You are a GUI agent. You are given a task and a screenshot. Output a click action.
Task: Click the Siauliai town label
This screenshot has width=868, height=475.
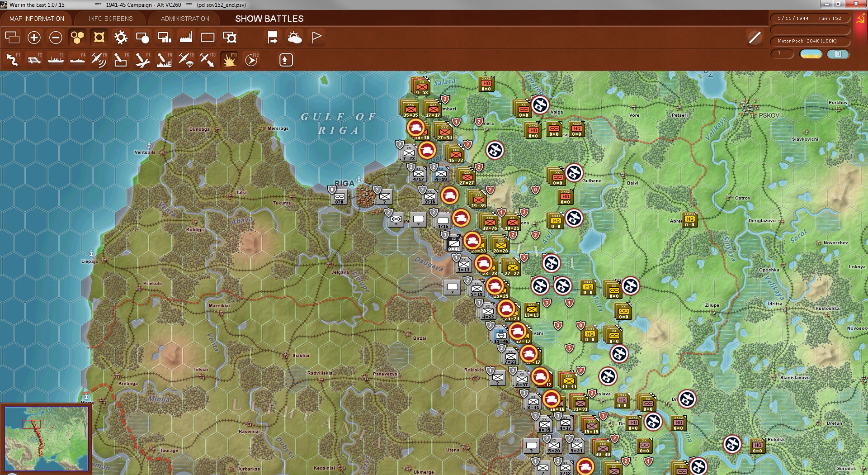301,356
